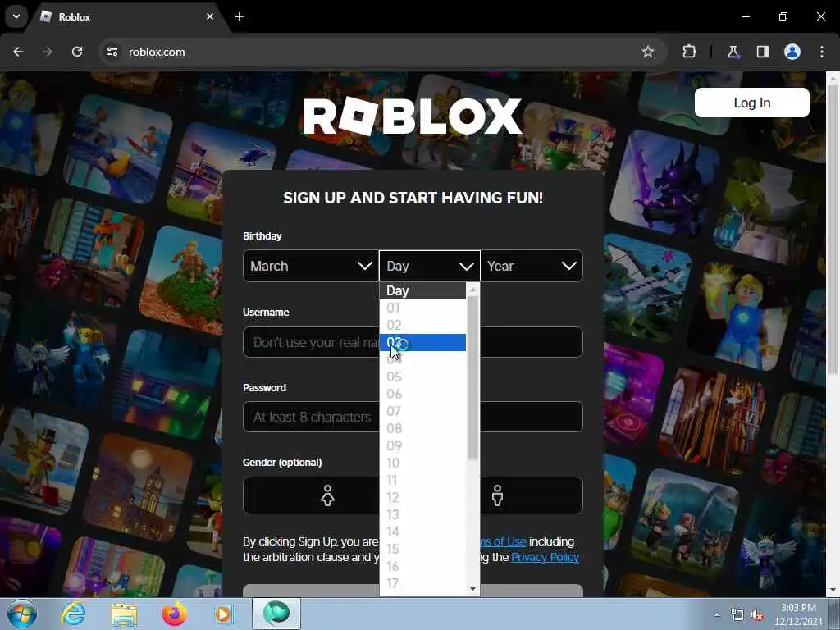Select day 13 from the list

pos(422,514)
